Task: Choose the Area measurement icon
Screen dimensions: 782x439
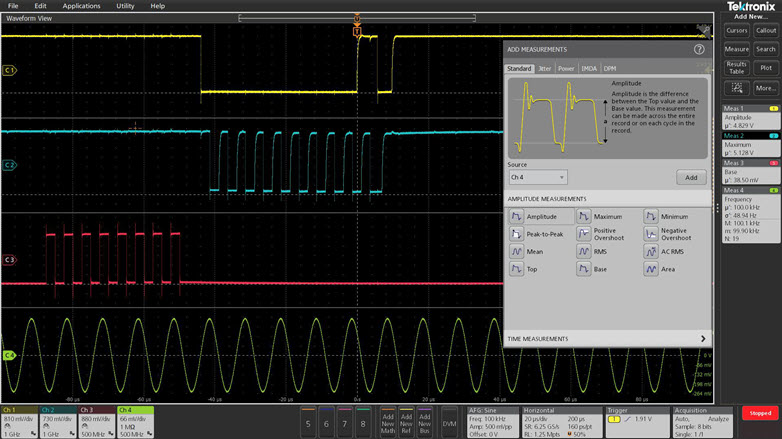Action: [x=651, y=269]
